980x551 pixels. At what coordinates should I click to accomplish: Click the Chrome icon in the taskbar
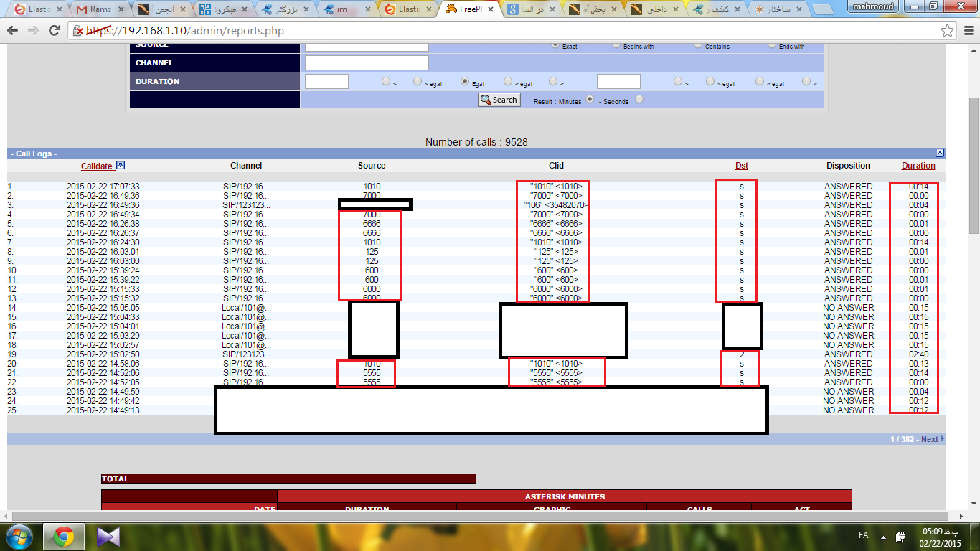coord(63,537)
